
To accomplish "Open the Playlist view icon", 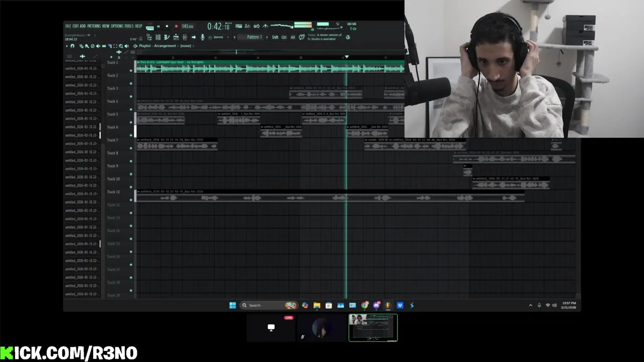I will point(176,37).
